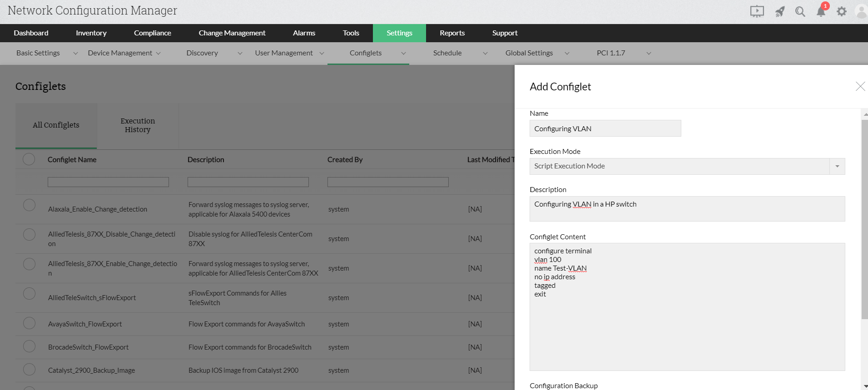Expand the PCI 1.1.7 submenu chevron
This screenshot has width=868, height=390.
point(649,54)
